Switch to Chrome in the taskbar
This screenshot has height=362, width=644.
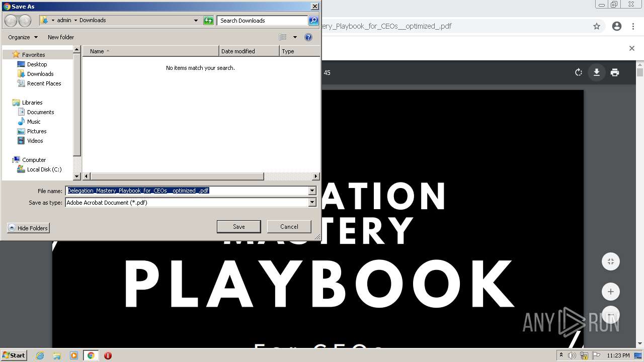coord(91,355)
